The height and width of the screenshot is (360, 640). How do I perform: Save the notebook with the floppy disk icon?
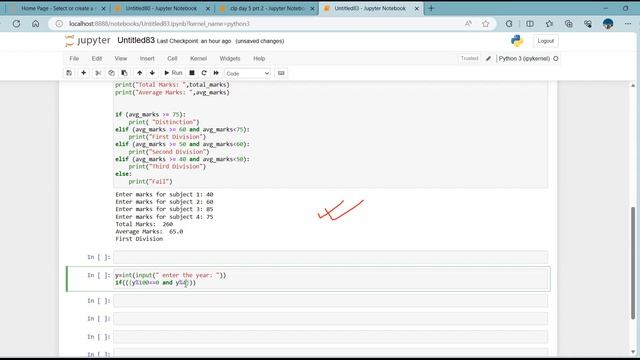[x=69, y=73]
